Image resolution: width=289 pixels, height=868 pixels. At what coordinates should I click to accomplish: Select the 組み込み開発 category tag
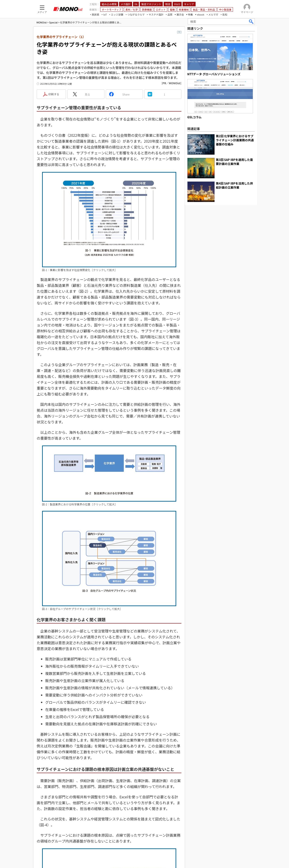coord(109,4)
